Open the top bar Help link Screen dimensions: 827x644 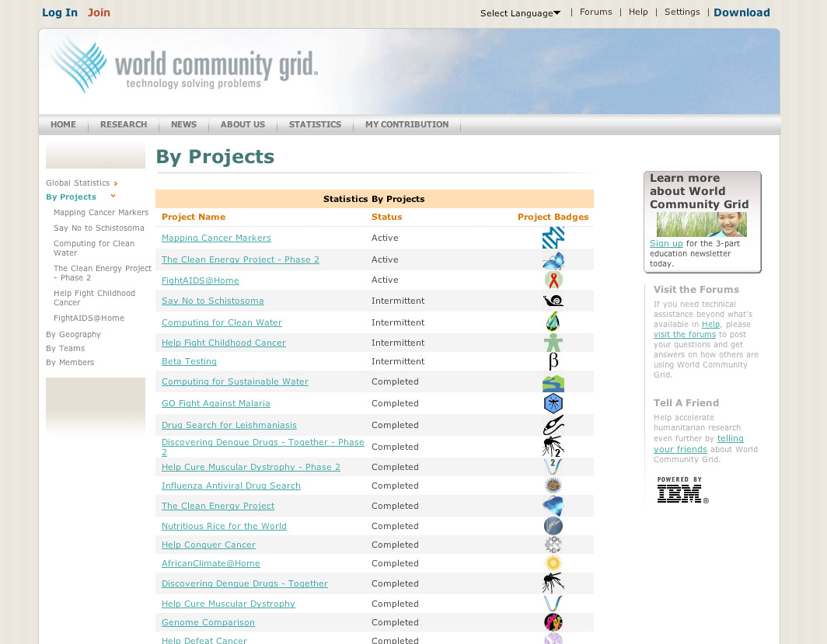pos(638,12)
